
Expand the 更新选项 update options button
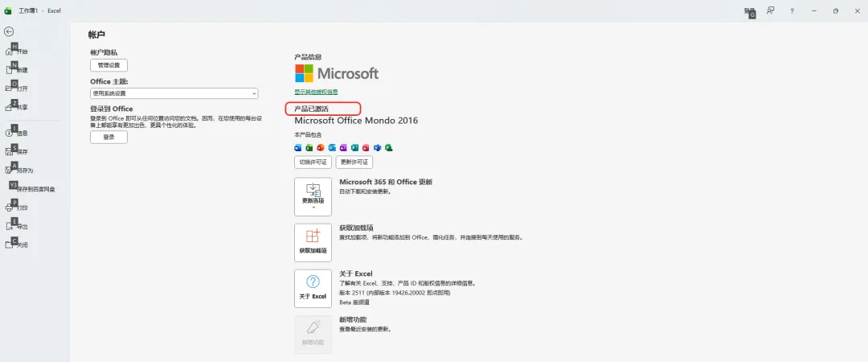coord(313,197)
